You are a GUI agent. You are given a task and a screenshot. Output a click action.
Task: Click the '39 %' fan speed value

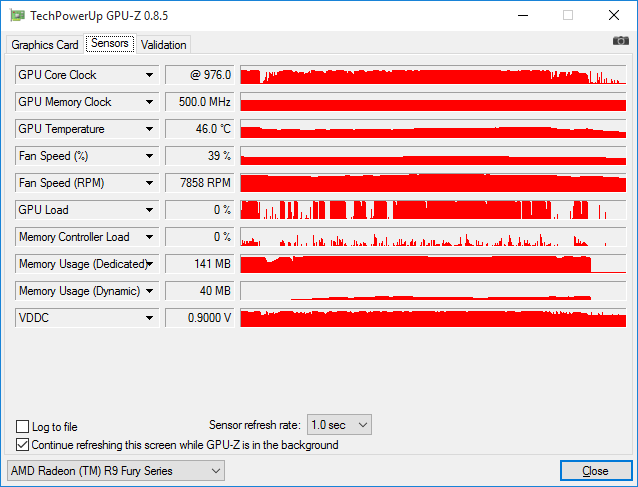pyautogui.click(x=200, y=156)
